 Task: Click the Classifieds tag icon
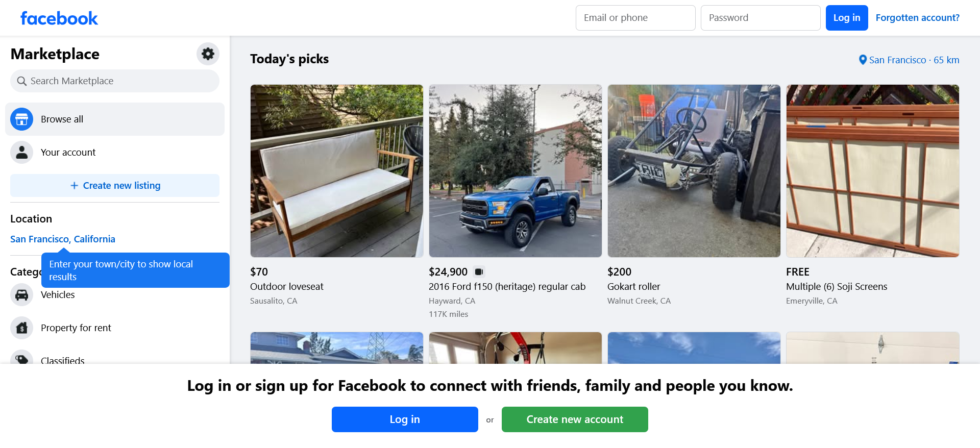coord(21,359)
